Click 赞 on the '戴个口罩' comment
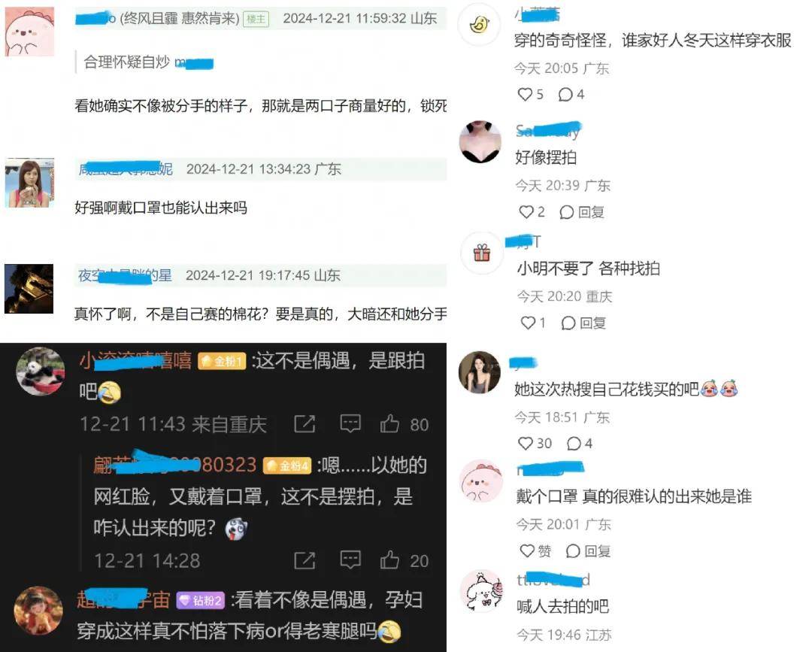Screen dimensions: 812x652 [x=535, y=550]
